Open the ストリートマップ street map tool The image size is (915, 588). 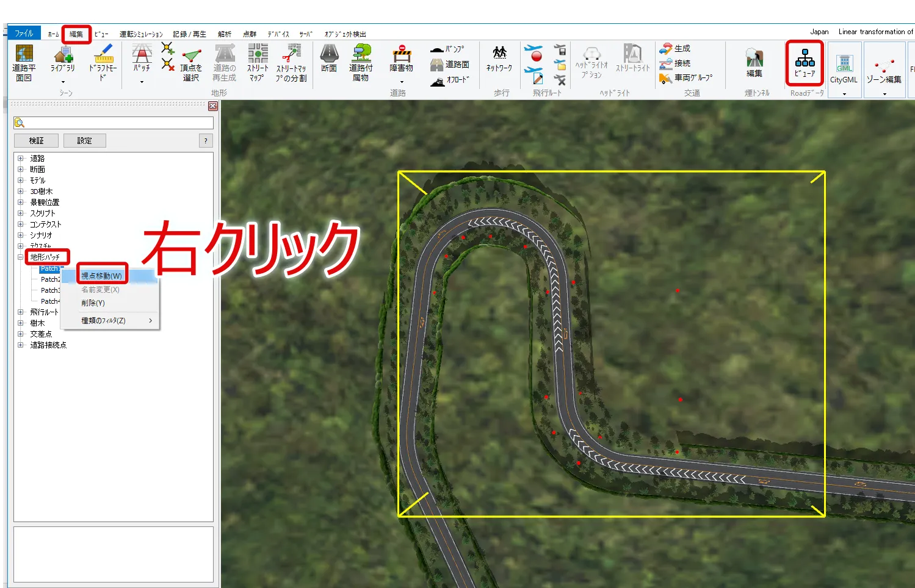pyautogui.click(x=258, y=62)
